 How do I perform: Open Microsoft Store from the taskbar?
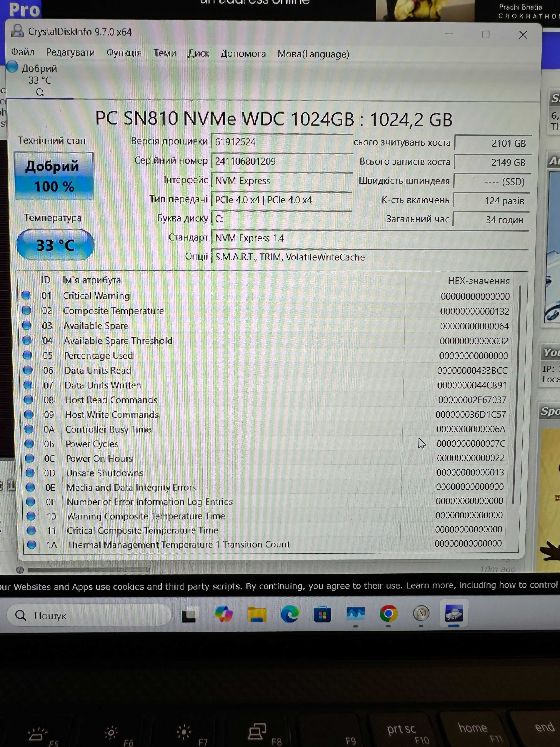click(x=322, y=614)
